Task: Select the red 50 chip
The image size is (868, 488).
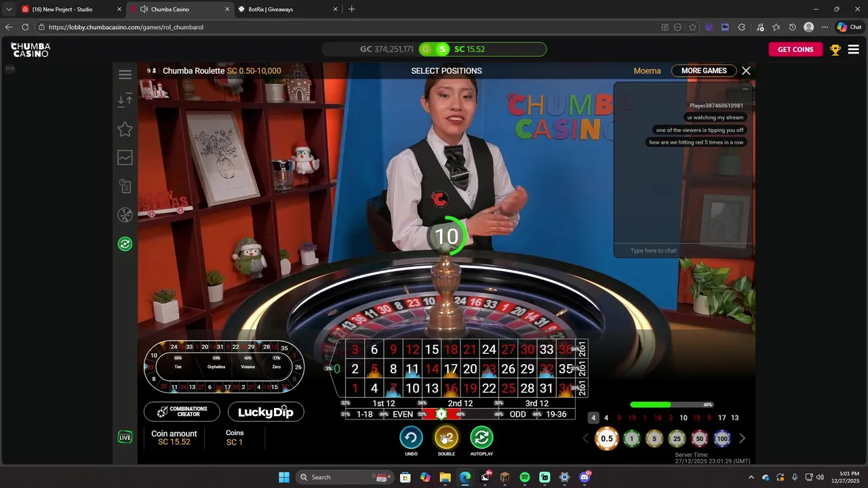Action: pyautogui.click(x=699, y=439)
